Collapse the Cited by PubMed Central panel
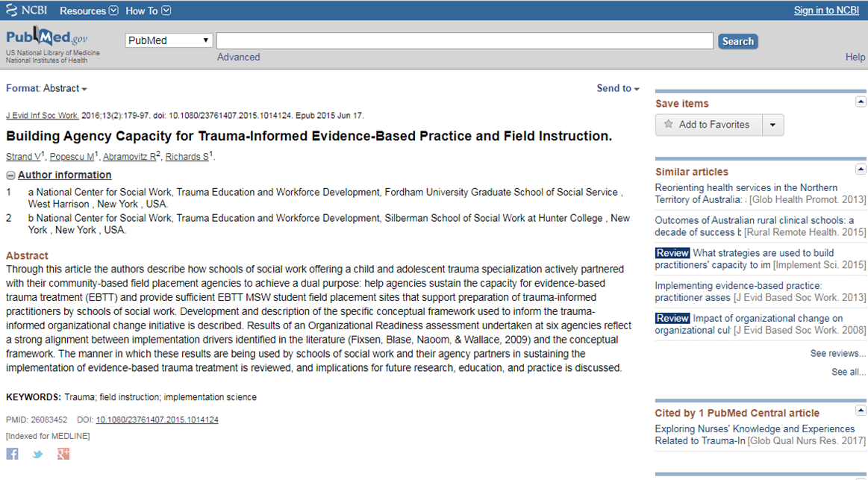 tap(861, 411)
